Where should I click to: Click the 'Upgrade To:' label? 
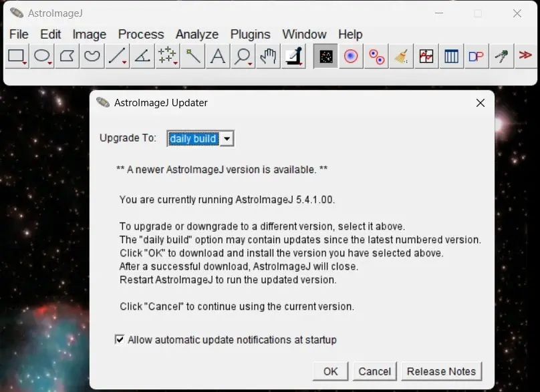(128, 138)
